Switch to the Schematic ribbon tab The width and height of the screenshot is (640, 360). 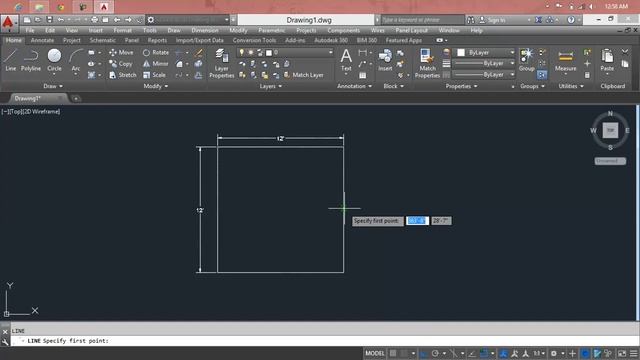[102, 40]
